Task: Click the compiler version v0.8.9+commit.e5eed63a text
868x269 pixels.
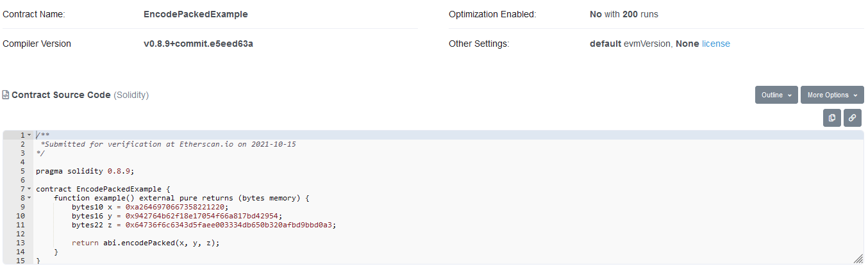Action: (198, 44)
